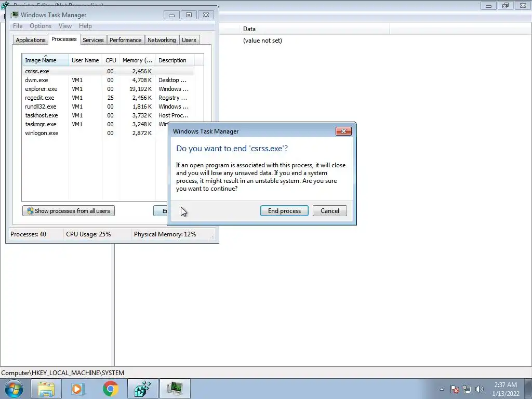This screenshot has width=532, height=399.
Task: Cancel ending csrss.exe
Action: coord(329,211)
